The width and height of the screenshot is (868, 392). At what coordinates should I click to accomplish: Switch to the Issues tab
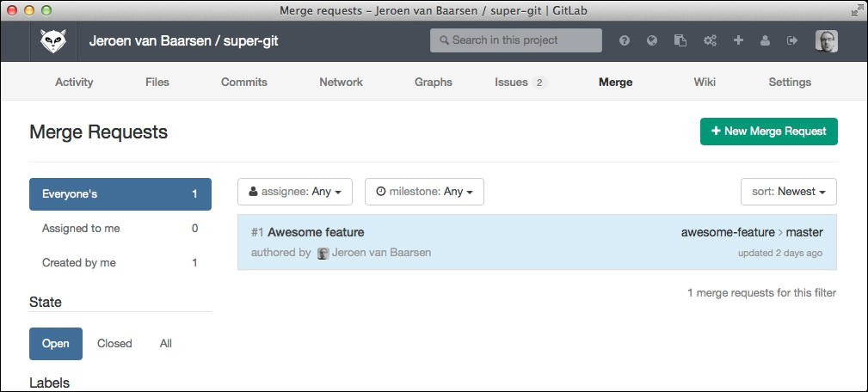[x=512, y=83]
